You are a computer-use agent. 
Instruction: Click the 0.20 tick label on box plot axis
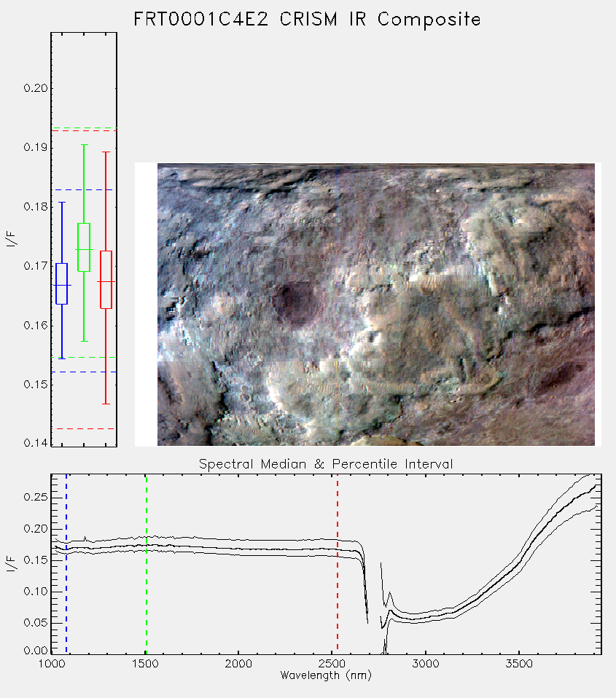[36, 88]
